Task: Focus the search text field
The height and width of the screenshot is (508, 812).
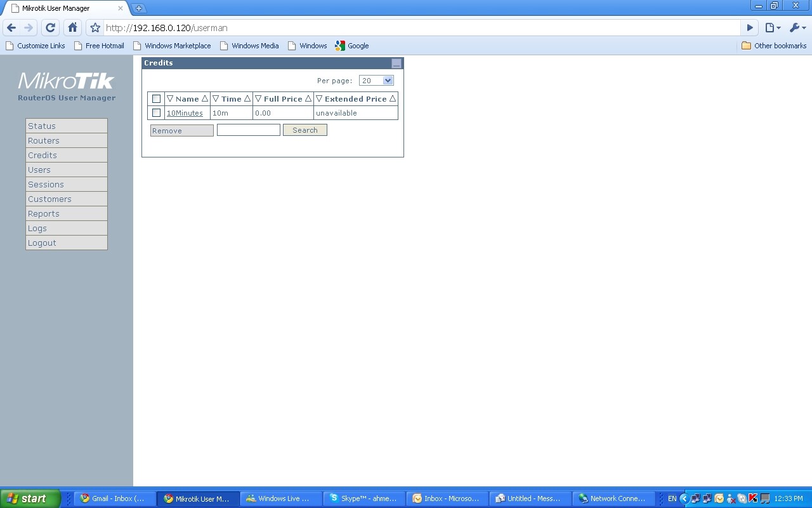Action: (x=249, y=130)
